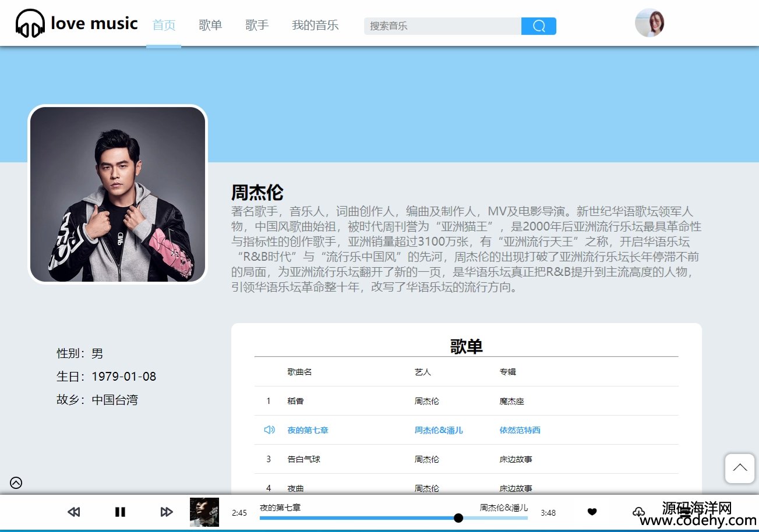Open the user avatar in the header
The height and width of the screenshot is (532, 759).
[649, 23]
